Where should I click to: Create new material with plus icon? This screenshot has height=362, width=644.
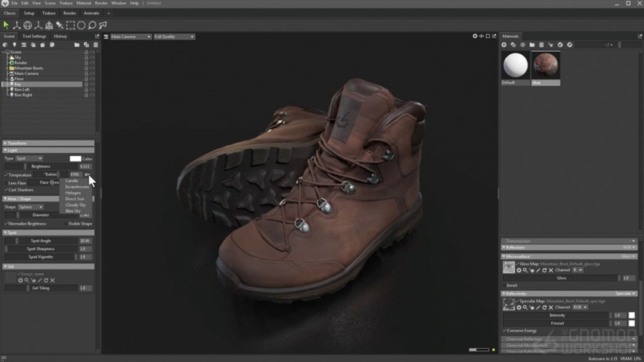[504, 45]
